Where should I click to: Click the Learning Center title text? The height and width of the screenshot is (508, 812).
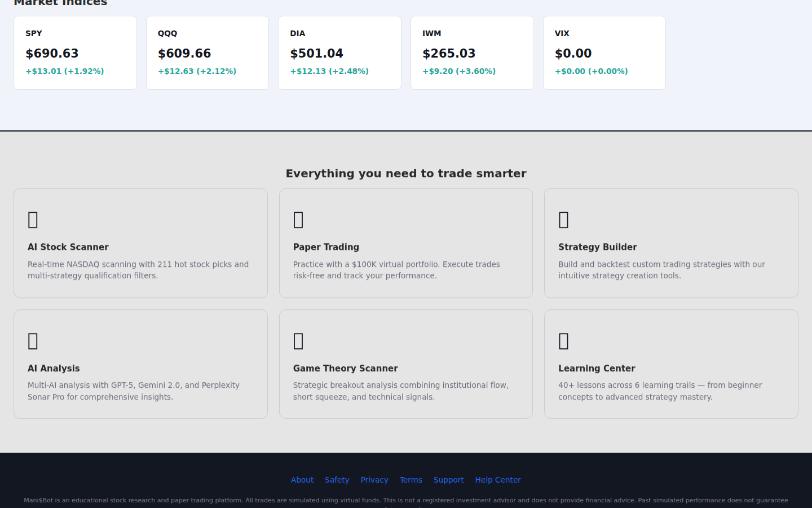(x=597, y=369)
